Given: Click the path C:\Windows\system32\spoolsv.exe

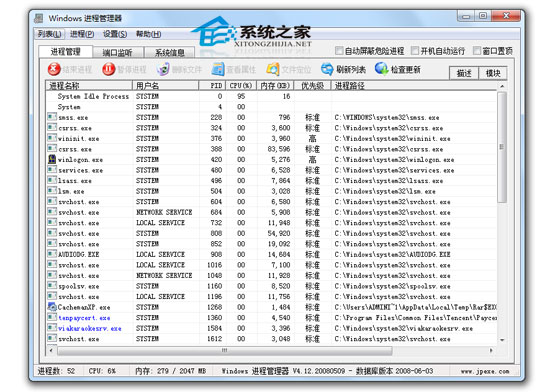Looking at the screenshot, I should pos(392,286).
